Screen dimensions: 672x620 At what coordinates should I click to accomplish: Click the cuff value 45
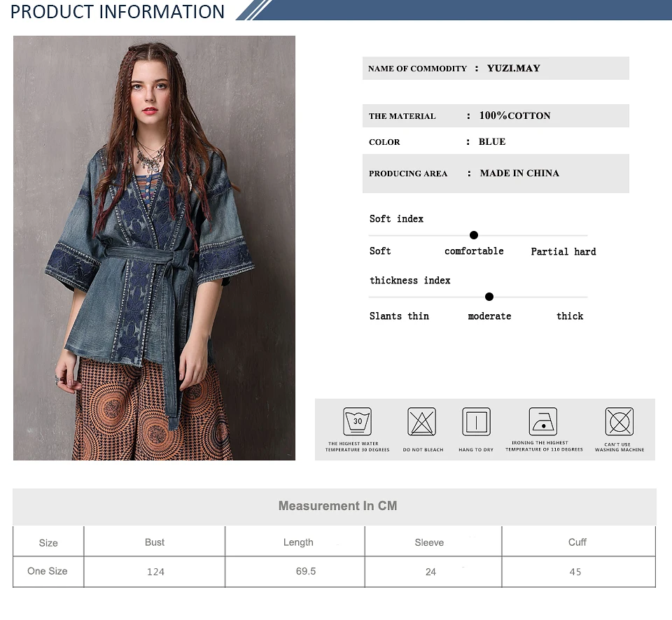pyautogui.click(x=575, y=572)
